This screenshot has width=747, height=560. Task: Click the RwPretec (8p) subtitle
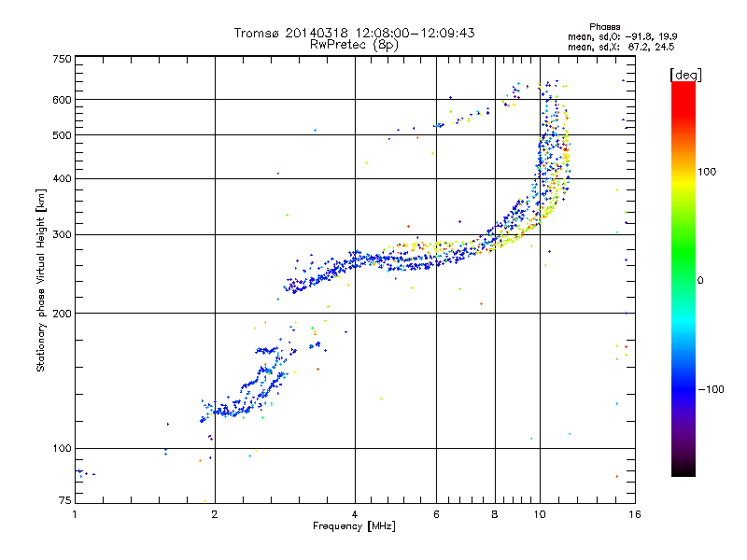[x=354, y=45]
